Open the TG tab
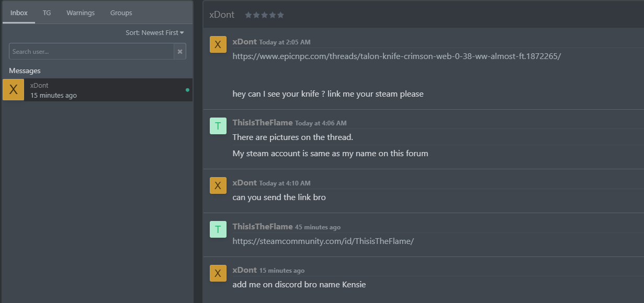The width and height of the screenshot is (644, 303). click(47, 13)
